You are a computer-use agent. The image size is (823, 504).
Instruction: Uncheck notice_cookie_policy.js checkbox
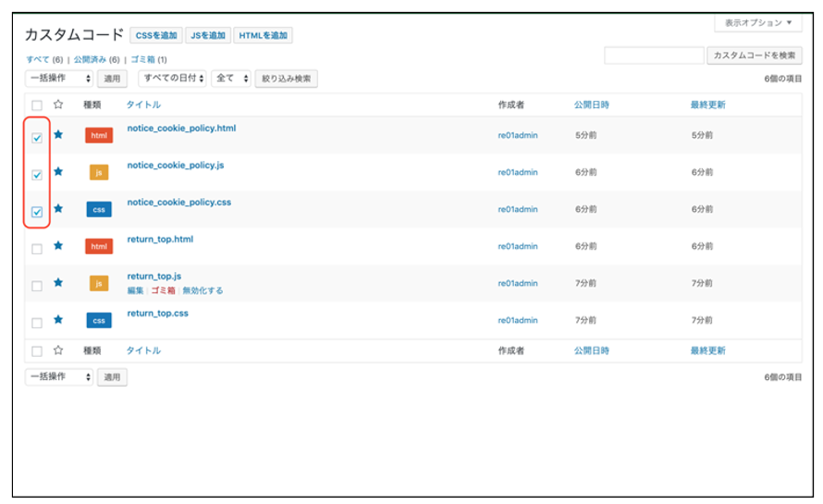[37, 175]
